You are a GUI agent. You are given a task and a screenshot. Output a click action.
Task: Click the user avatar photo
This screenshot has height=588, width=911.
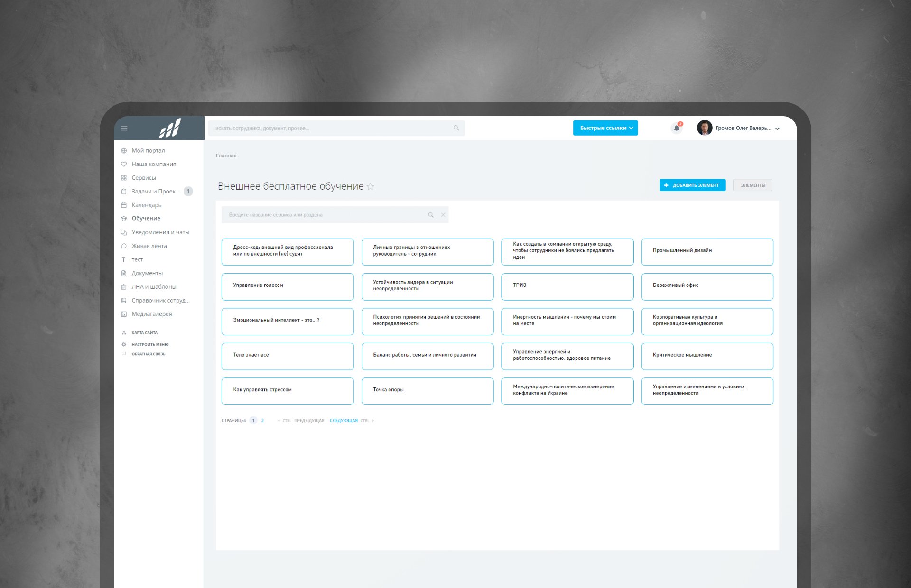point(705,128)
